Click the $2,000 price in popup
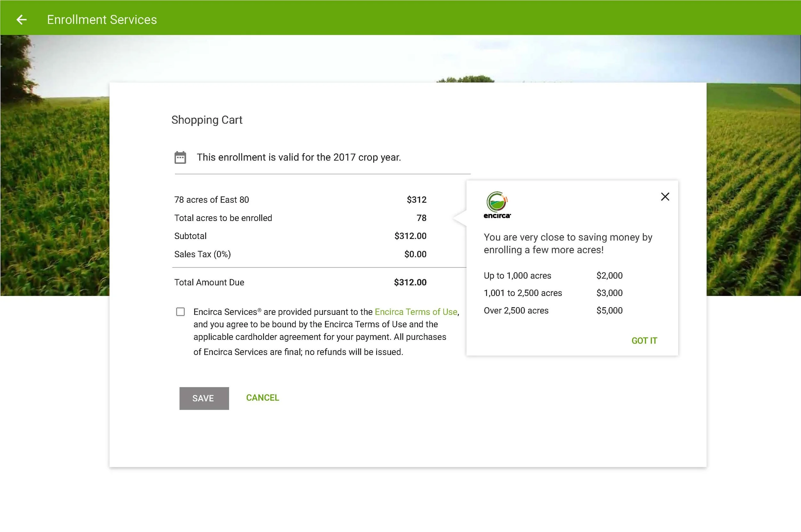This screenshot has width=801, height=532. pos(609,275)
